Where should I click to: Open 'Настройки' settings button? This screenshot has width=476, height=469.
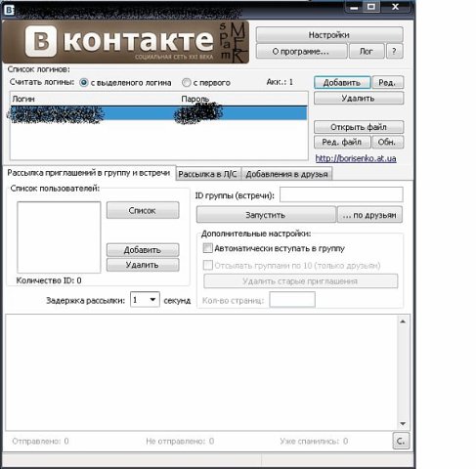click(x=329, y=35)
